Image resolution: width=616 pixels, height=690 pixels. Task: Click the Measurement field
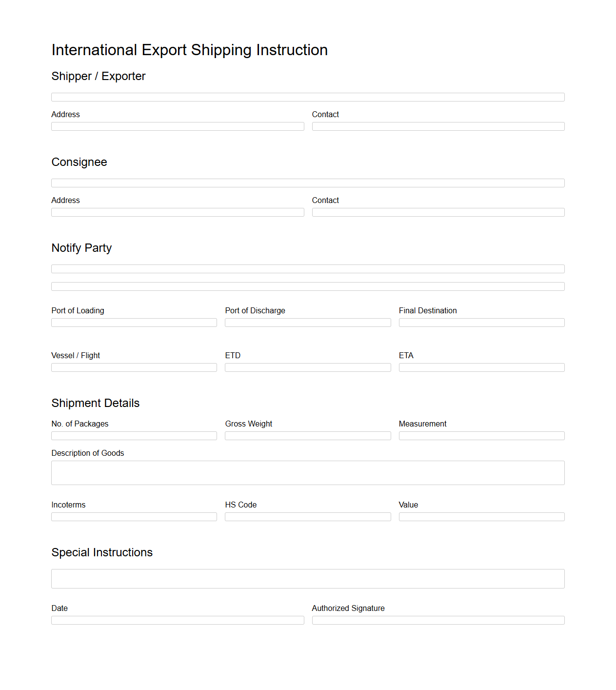(x=481, y=435)
